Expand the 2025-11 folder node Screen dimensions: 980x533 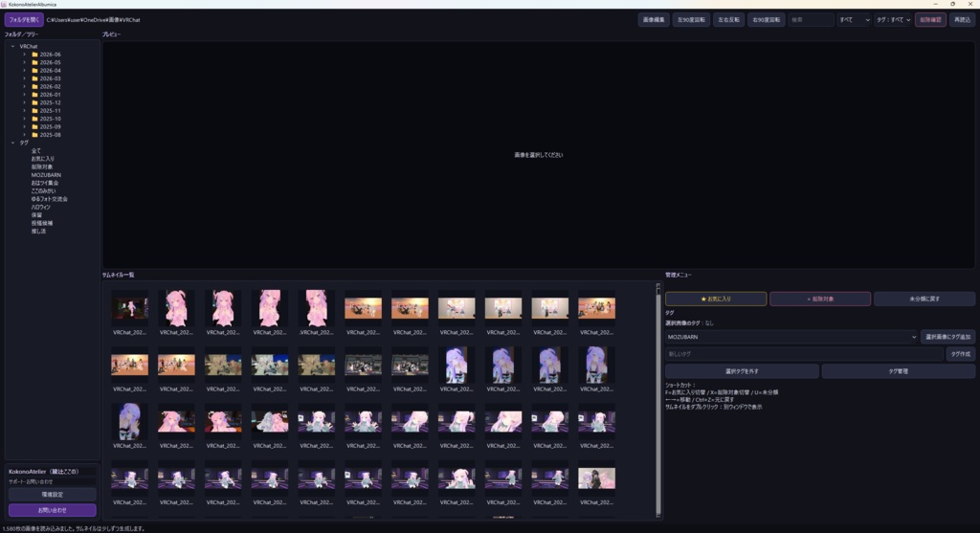(x=24, y=111)
